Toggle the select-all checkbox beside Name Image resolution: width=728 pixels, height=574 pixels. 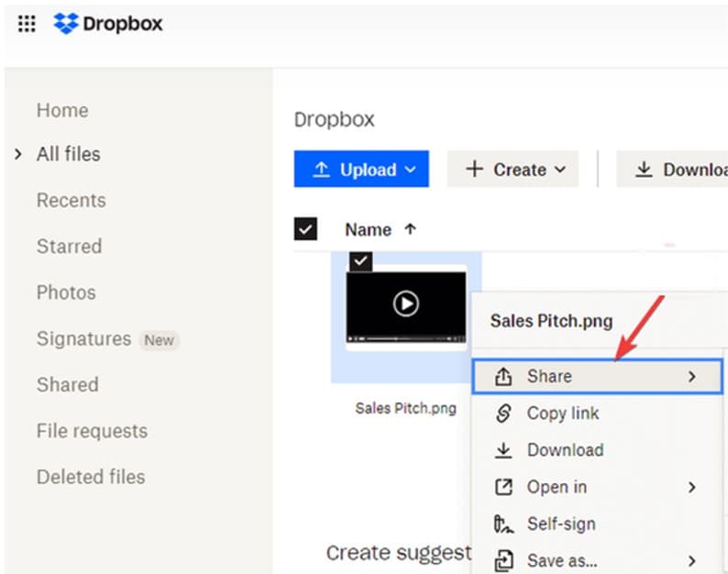(x=305, y=229)
